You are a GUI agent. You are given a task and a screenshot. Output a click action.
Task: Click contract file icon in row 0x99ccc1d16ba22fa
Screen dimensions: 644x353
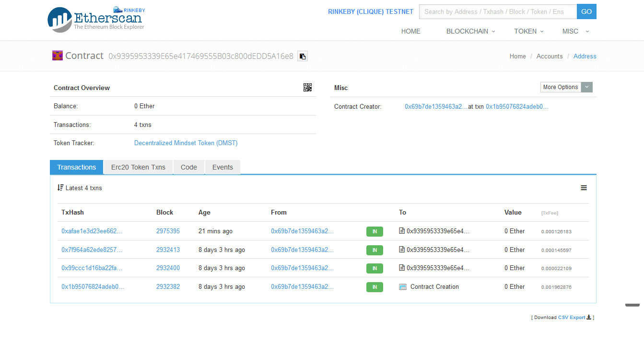402,268
